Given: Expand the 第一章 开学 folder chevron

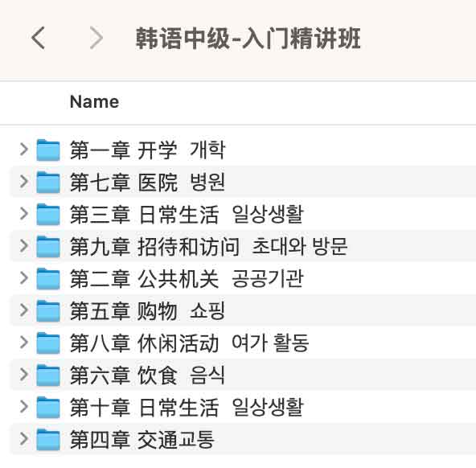Looking at the screenshot, I should (x=23, y=150).
